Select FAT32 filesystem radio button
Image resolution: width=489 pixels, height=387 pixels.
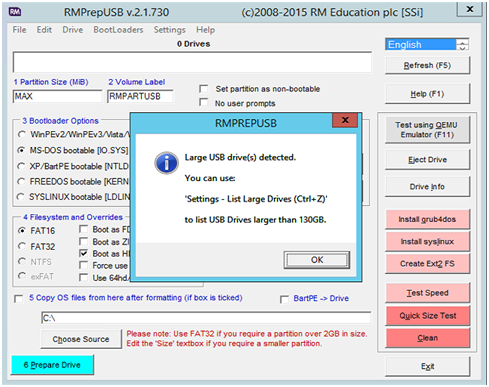pos(22,246)
